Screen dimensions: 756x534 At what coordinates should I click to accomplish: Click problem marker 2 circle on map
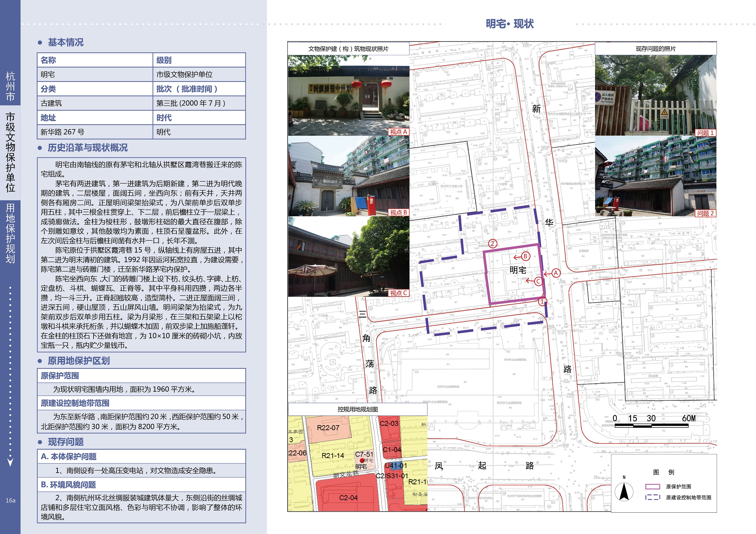(x=493, y=244)
